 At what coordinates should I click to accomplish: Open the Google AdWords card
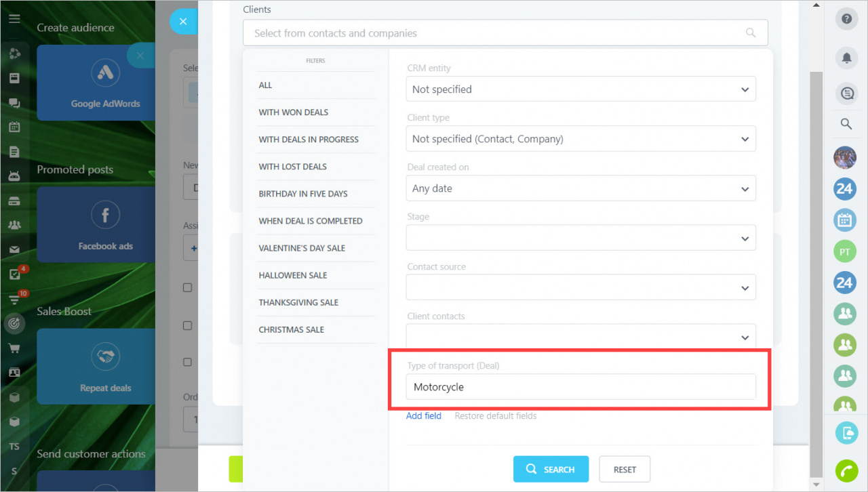(x=96, y=83)
